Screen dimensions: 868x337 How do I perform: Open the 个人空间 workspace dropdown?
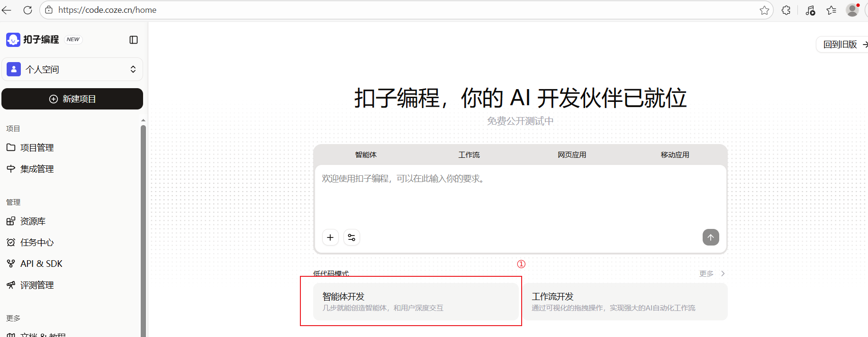click(72, 69)
